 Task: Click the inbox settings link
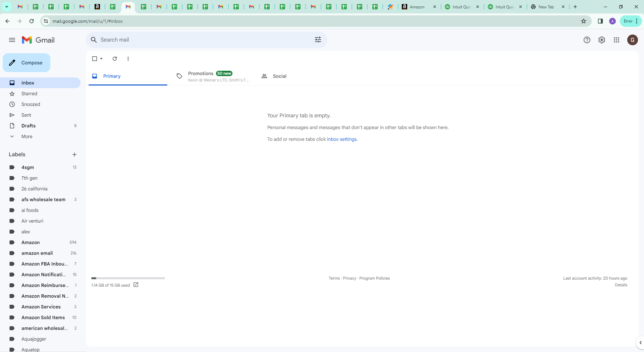point(342,139)
